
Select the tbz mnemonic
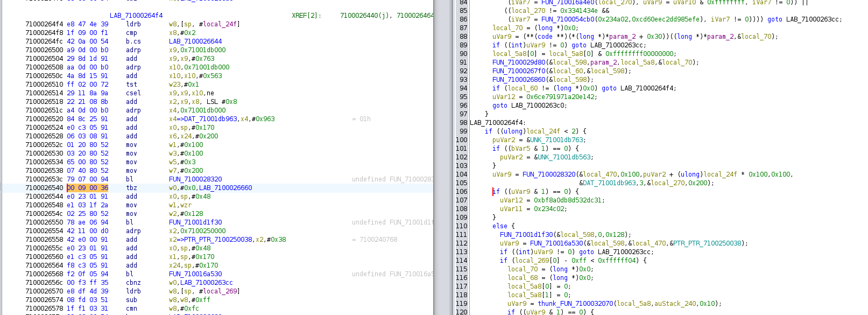131,188
